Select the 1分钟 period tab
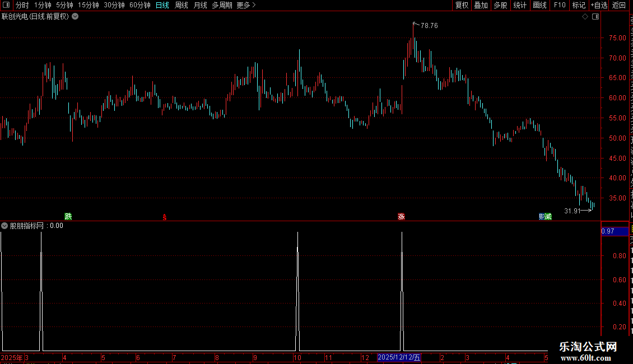The width and height of the screenshot is (633, 364). point(43,5)
